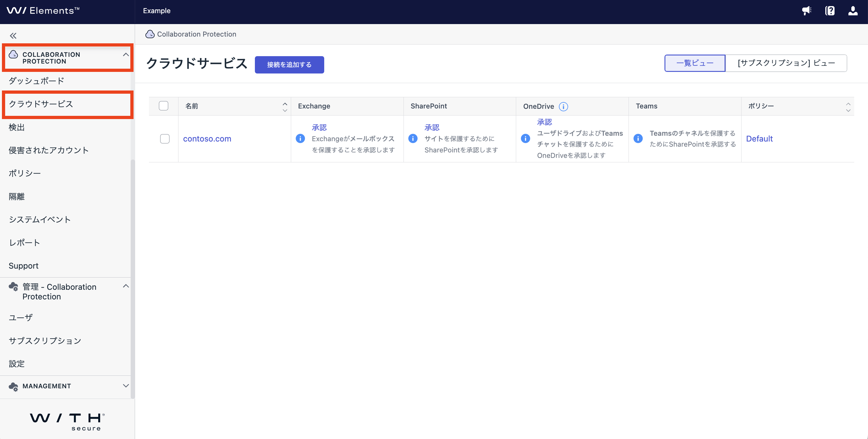Open ダッシュボード in sidebar
This screenshot has width=868, height=439.
(36, 81)
